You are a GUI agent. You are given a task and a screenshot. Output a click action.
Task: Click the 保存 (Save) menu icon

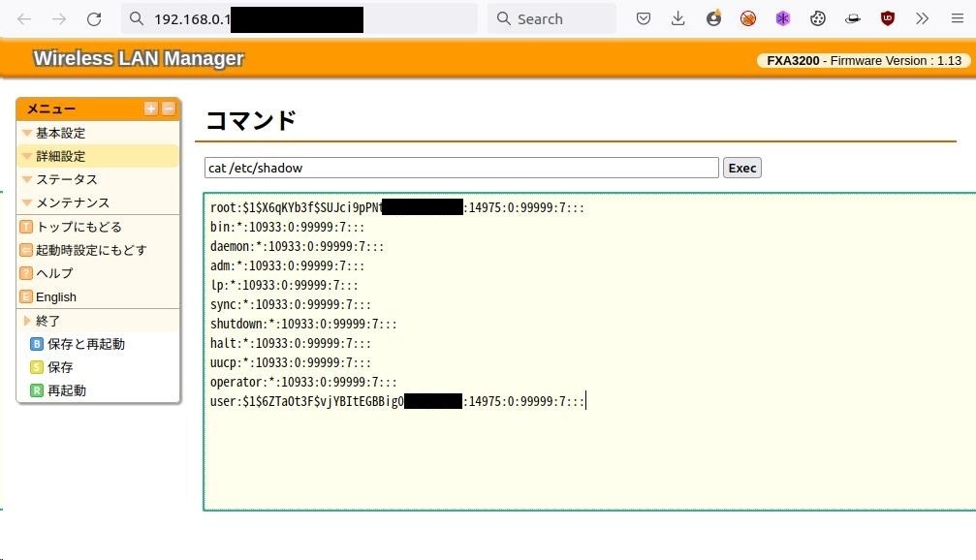[38, 367]
